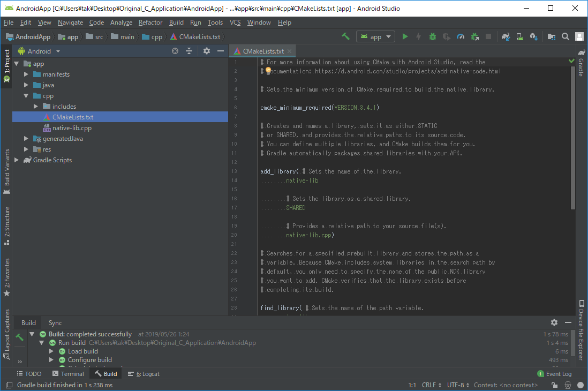Sync Project with Gradle Files elephant icon
Screen dimensions: 588x391
[x=506, y=36]
